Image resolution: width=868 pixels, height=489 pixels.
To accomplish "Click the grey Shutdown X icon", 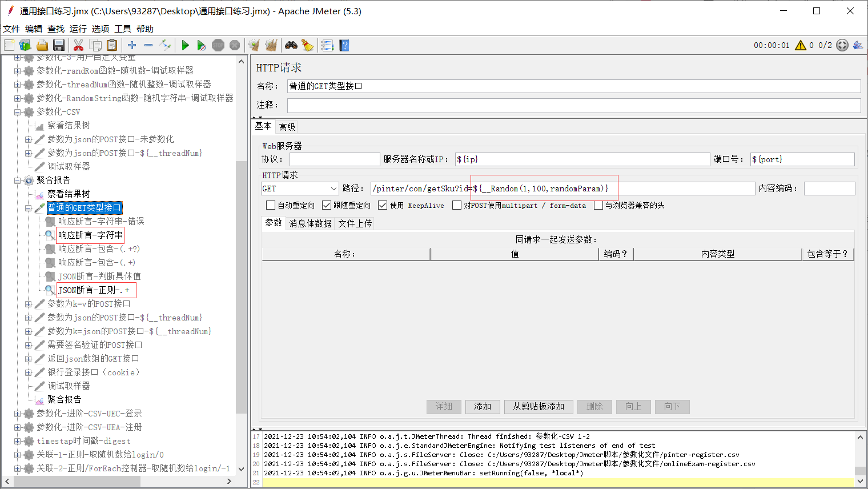I will coord(234,45).
